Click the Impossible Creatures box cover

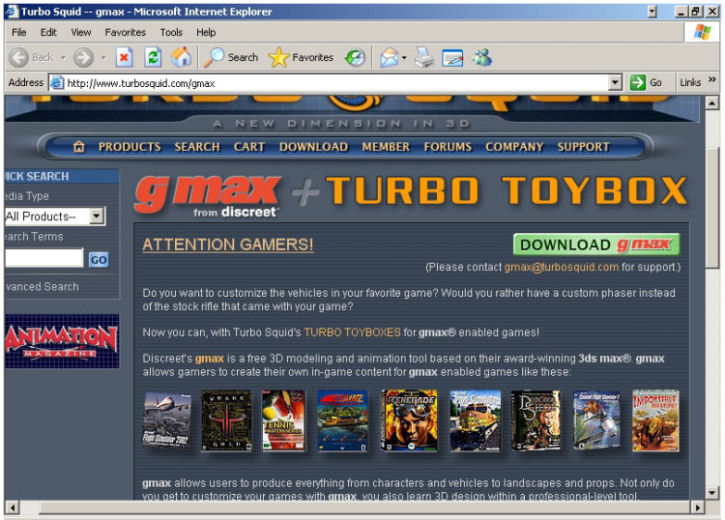[656, 421]
